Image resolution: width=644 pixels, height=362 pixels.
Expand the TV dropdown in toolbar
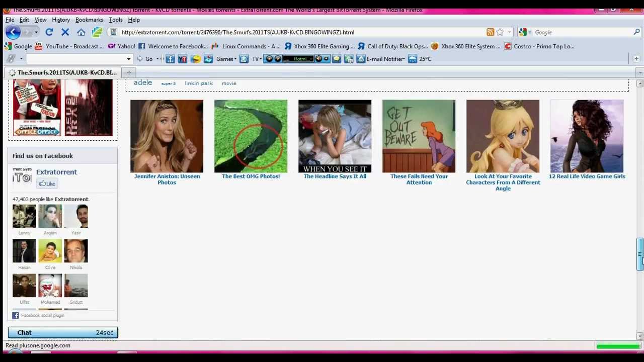261,59
